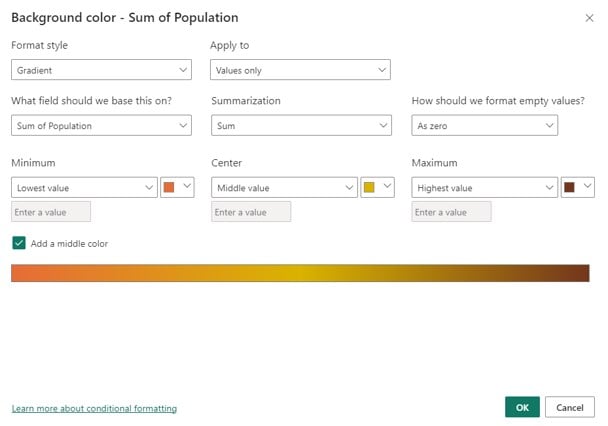
Task: Expand the Maximum color picker chevron
Action: coord(587,186)
